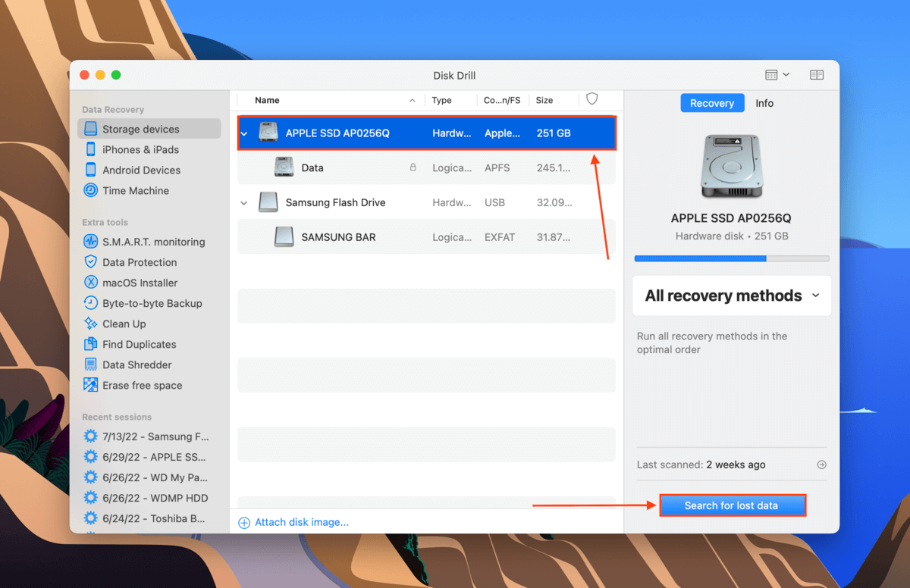
Task: Collapse the APPLE SSD AP0256Q row
Action: click(x=244, y=133)
